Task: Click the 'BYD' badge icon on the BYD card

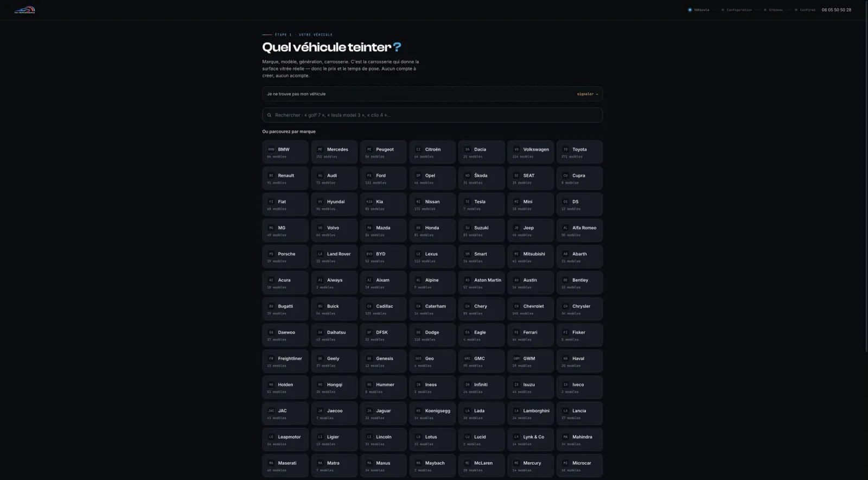Action: click(x=369, y=254)
